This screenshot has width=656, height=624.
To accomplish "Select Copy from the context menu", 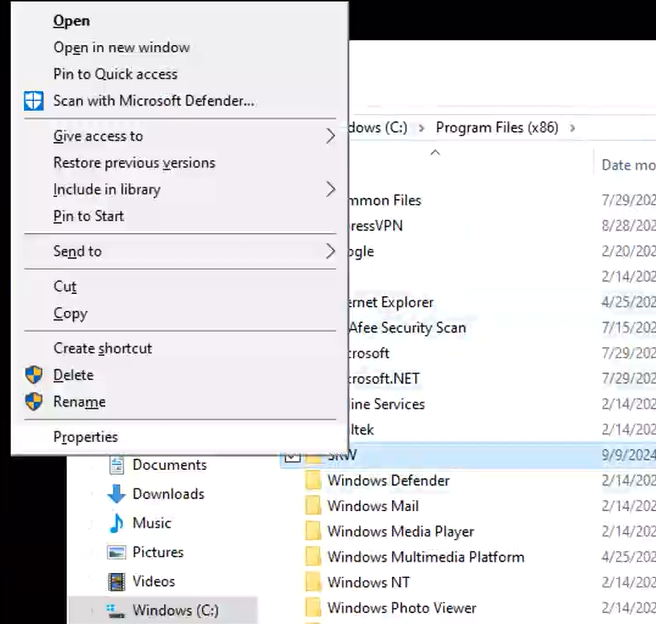I will click(x=70, y=313).
